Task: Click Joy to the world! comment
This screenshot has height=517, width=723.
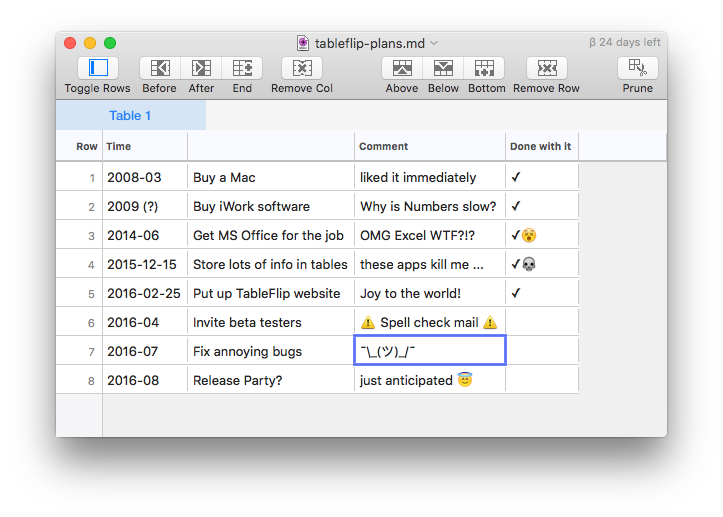Action: coord(430,294)
